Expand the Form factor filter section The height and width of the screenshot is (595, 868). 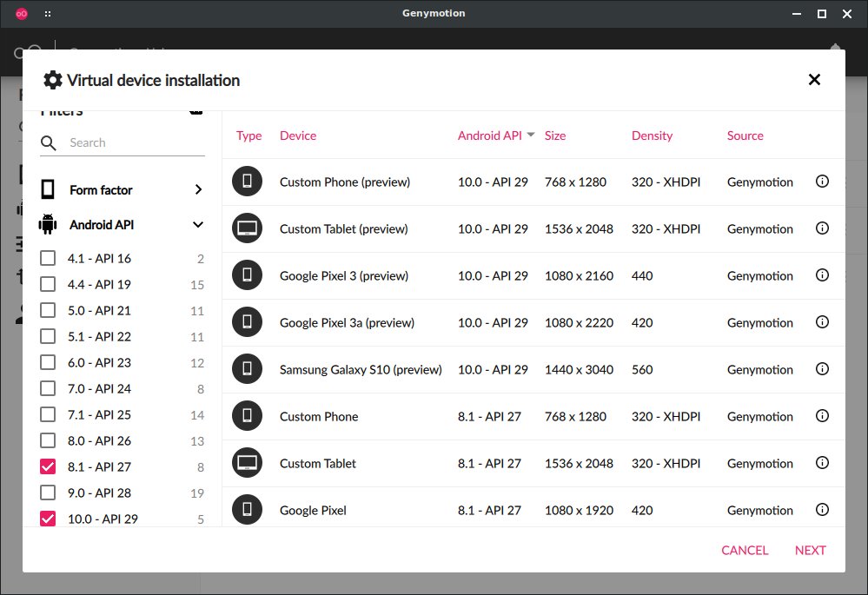pos(198,189)
